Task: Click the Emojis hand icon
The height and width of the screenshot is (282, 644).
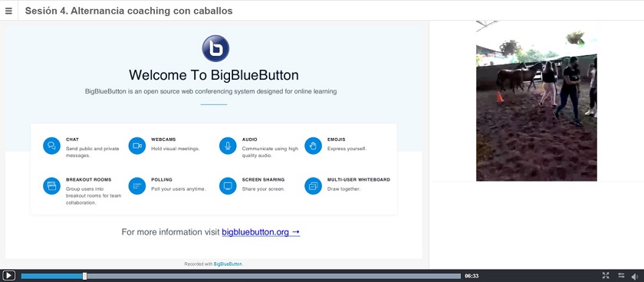Action: point(313,146)
